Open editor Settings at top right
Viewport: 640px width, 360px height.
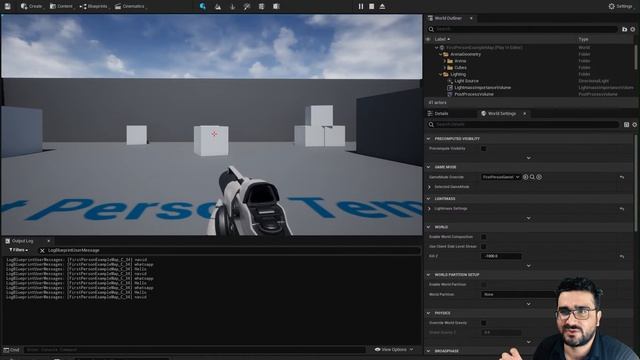pos(620,6)
